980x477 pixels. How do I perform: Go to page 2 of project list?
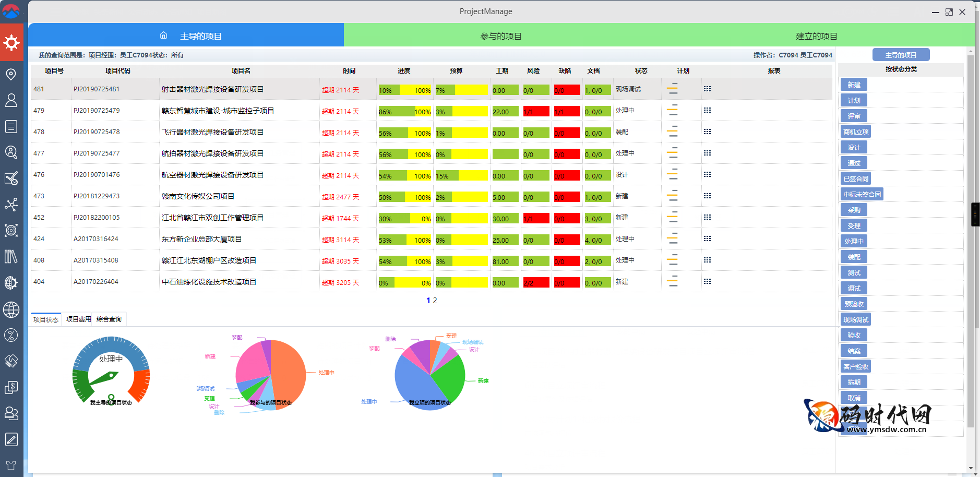click(435, 301)
